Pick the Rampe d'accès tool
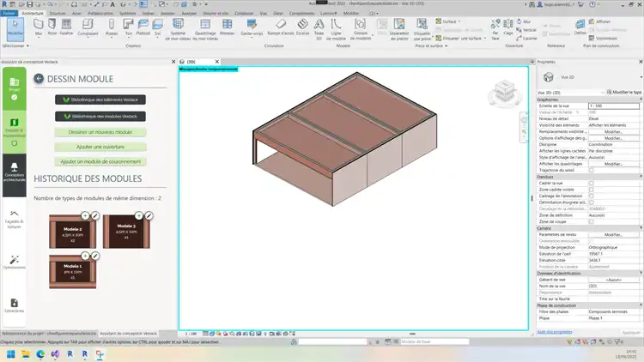644x362 pixels. (x=281, y=27)
